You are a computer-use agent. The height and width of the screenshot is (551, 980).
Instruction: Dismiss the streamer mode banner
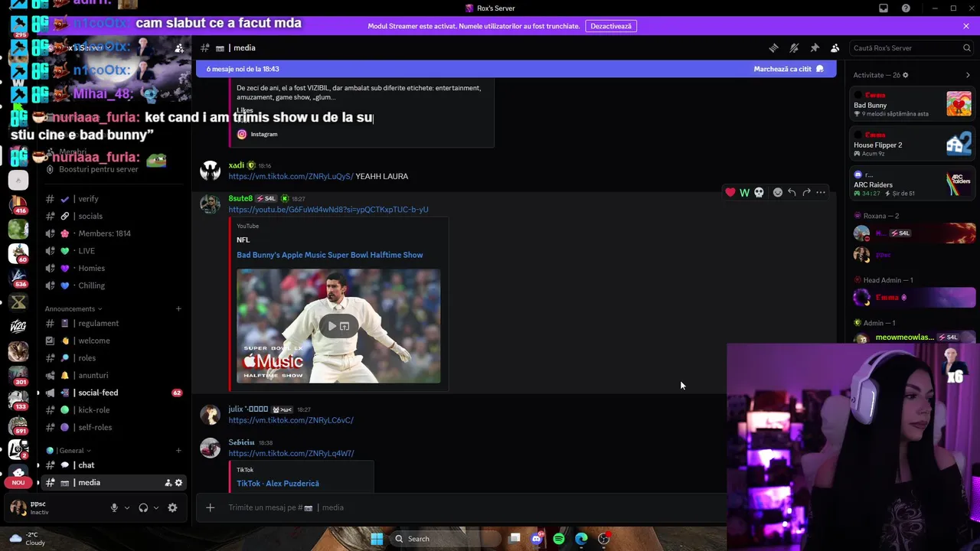click(966, 26)
